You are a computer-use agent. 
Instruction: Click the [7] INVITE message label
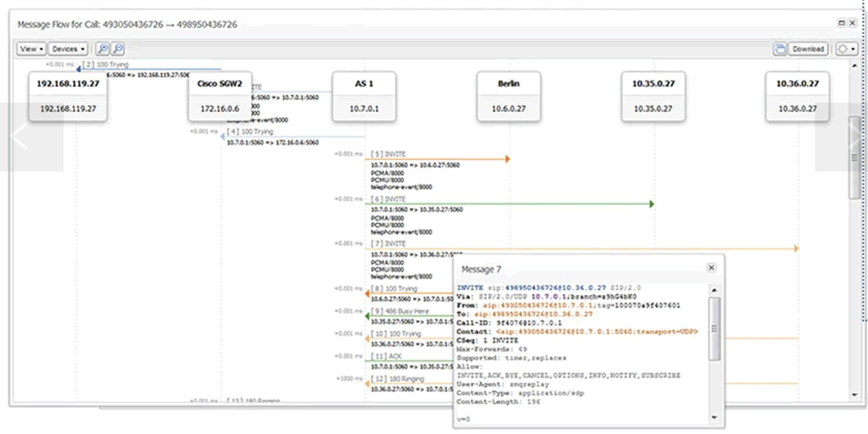point(388,244)
